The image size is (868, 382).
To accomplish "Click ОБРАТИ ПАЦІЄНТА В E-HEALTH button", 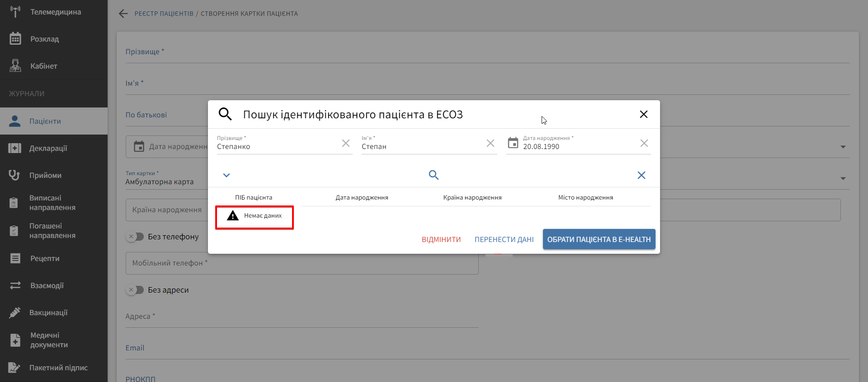I will click(599, 239).
